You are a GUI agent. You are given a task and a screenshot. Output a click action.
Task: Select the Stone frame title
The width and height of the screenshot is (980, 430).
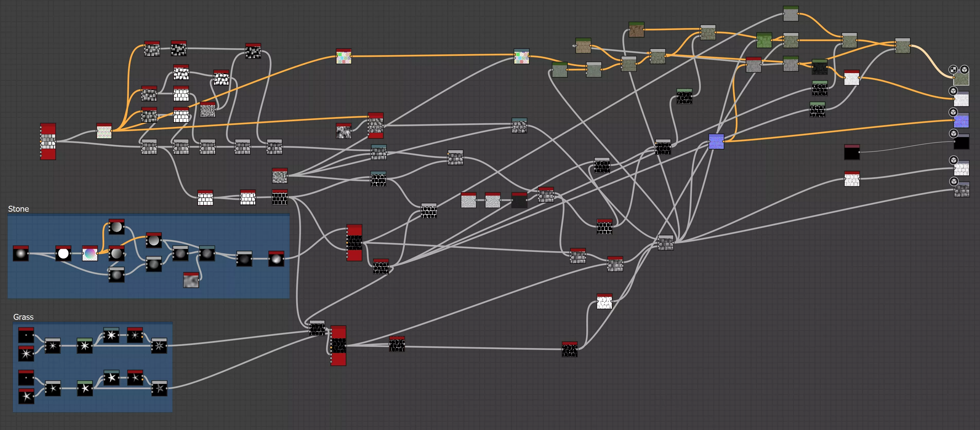coord(18,209)
